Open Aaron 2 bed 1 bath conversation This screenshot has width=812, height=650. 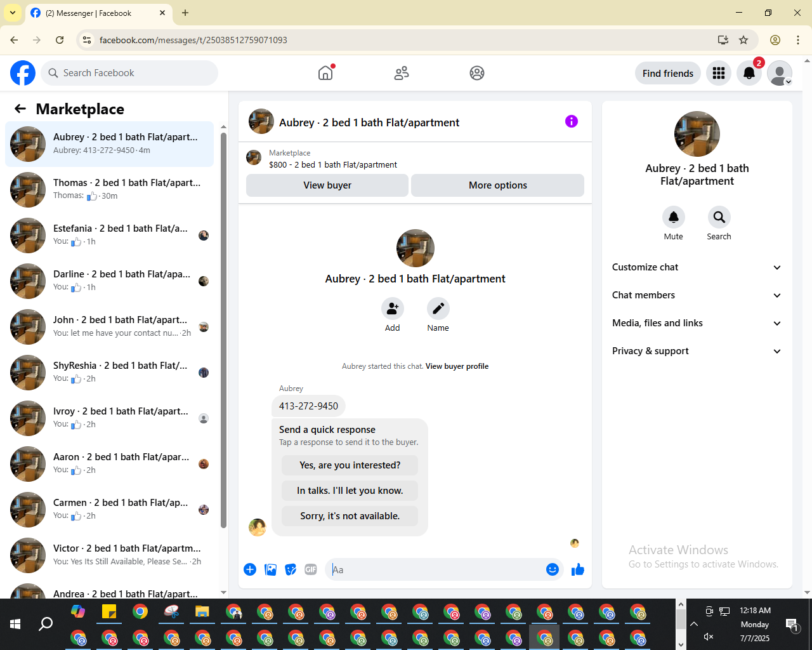coord(110,463)
